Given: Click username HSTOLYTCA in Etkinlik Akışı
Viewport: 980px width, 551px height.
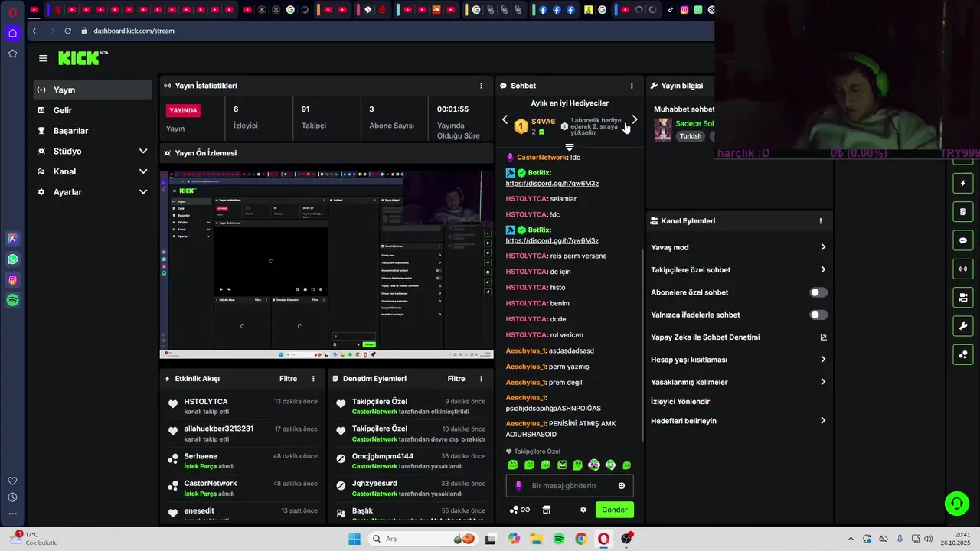Looking at the screenshot, I should (206, 402).
